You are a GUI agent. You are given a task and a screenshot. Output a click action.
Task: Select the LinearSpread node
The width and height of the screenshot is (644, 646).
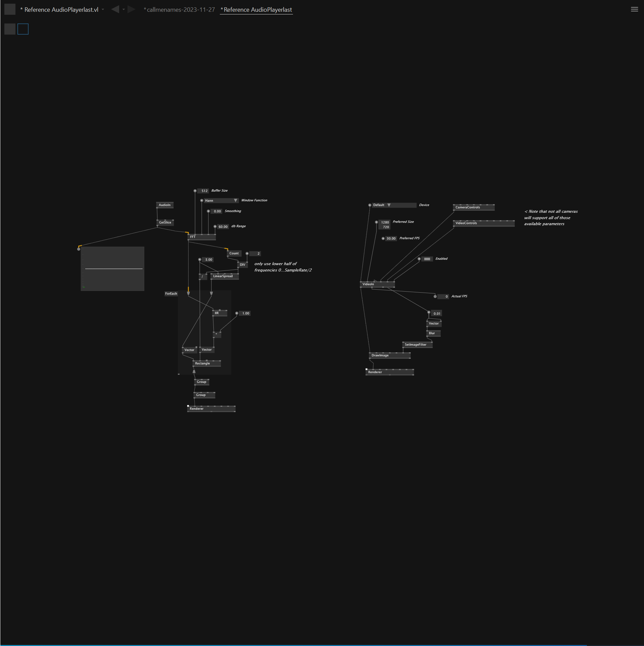(225, 276)
